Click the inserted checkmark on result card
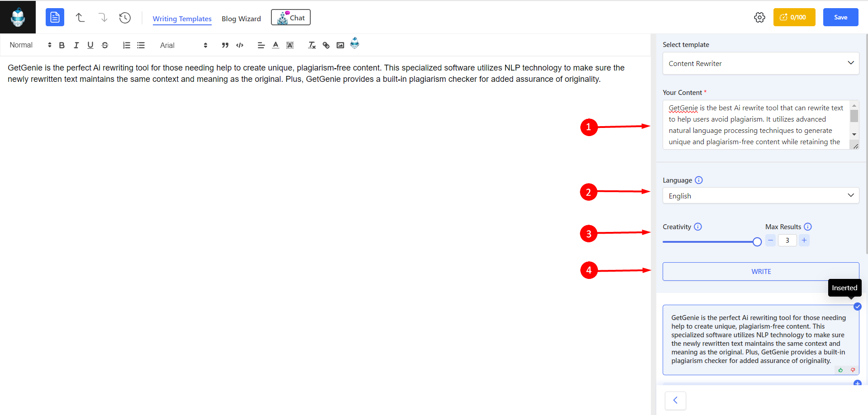 coord(857,307)
